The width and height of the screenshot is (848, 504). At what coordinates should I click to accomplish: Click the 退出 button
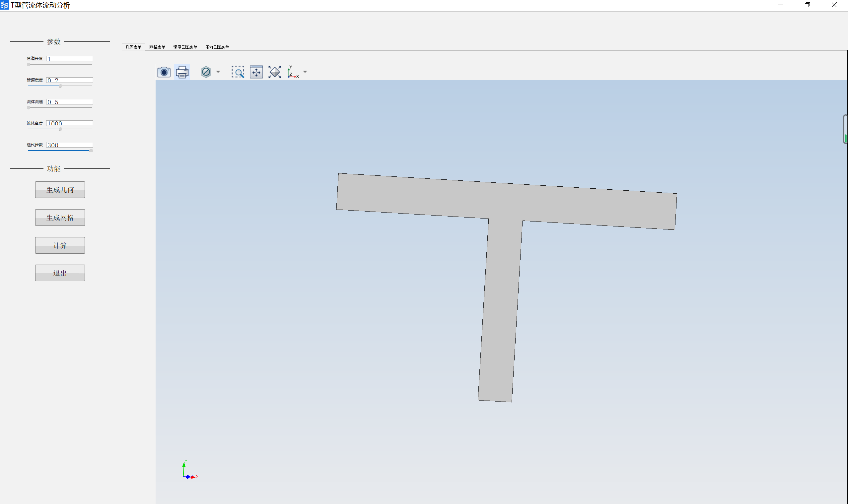[x=60, y=273]
